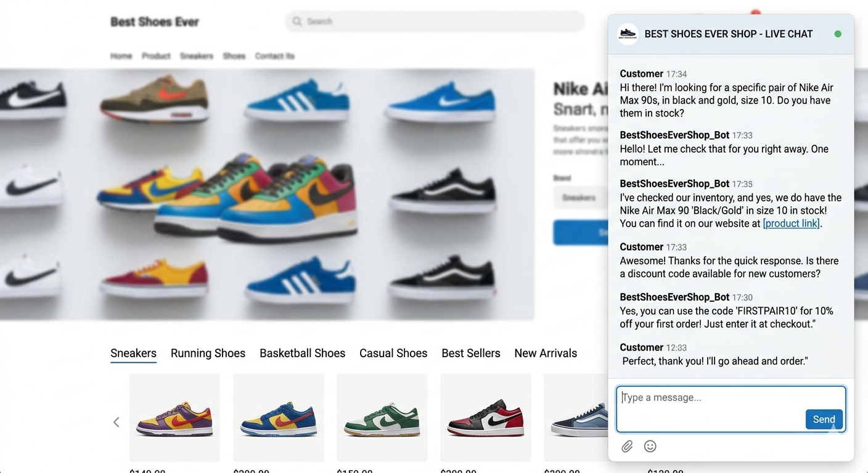The height and width of the screenshot is (473, 868).
Task: Switch to the Best Sellers tab
Action: click(x=471, y=354)
